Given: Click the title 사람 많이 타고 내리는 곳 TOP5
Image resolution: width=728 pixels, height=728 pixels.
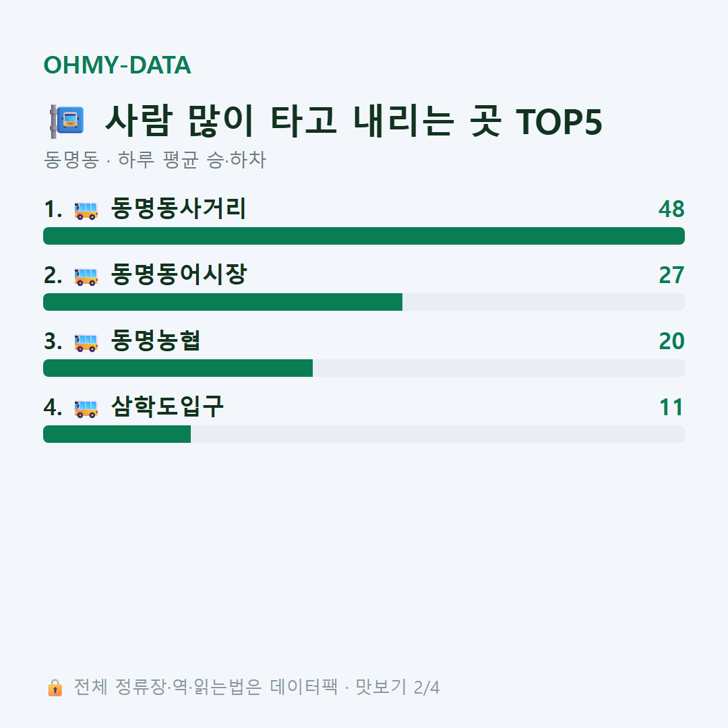Looking at the screenshot, I should (x=353, y=121).
